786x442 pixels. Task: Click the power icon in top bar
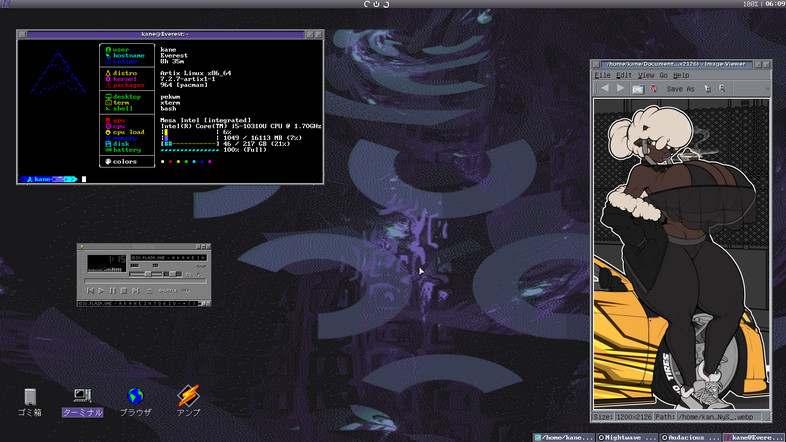coord(376,4)
